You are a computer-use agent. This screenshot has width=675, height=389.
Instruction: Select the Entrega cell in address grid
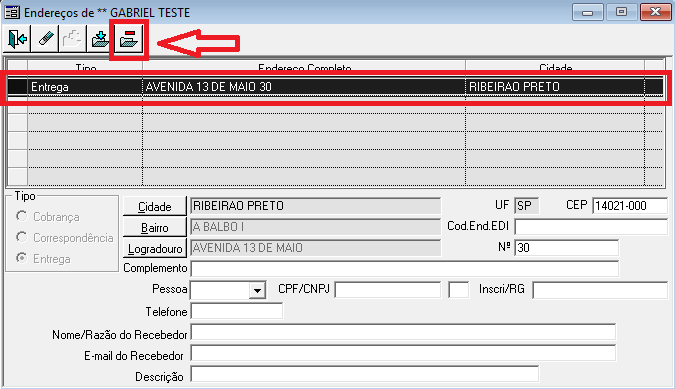(85, 86)
